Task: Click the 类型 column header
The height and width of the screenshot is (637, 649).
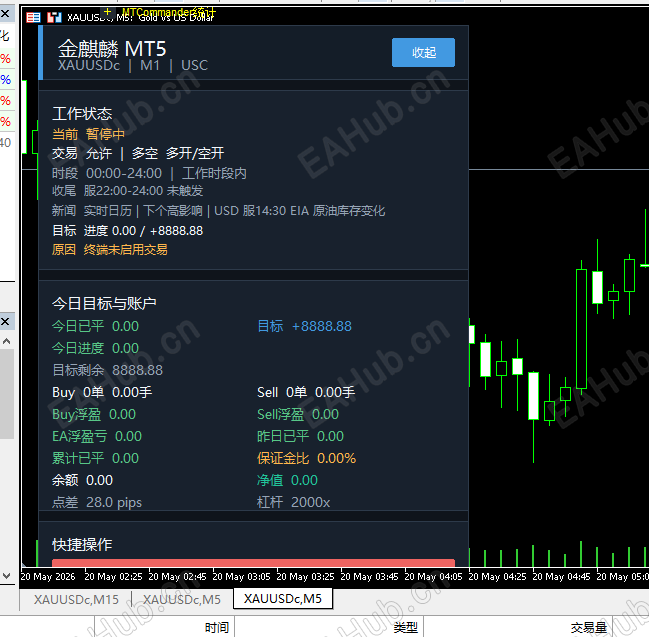Action: click(405, 627)
